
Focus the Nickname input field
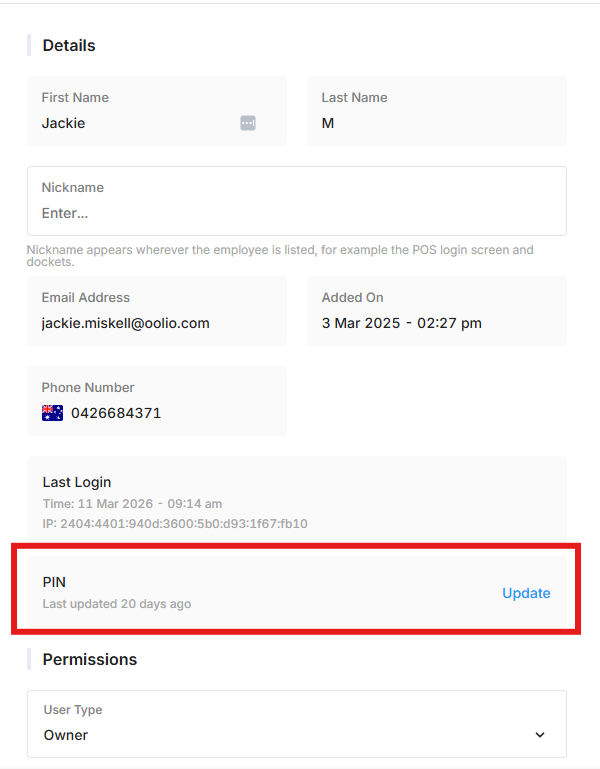tap(297, 201)
